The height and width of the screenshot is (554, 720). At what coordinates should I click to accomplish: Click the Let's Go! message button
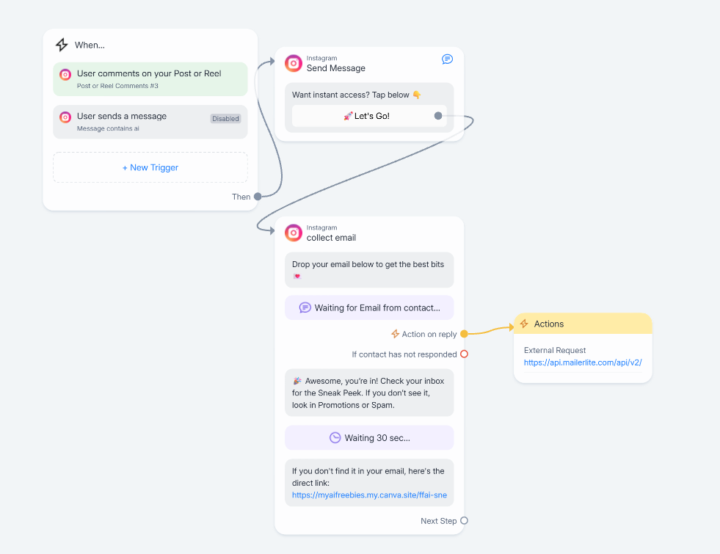coord(369,116)
